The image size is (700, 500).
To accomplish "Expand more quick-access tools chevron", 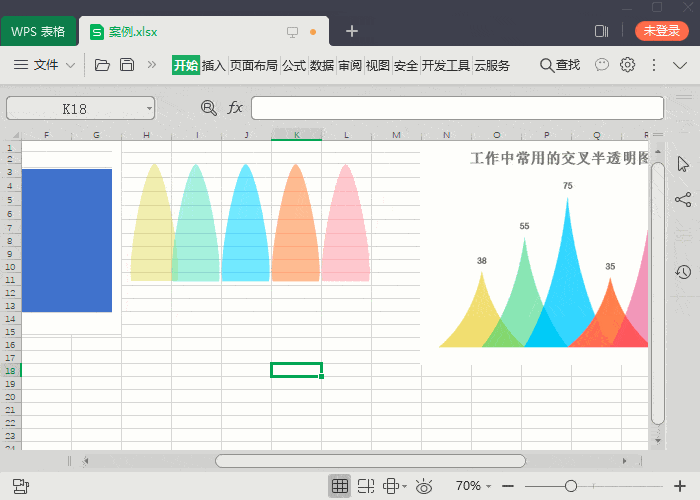I will (x=152, y=65).
